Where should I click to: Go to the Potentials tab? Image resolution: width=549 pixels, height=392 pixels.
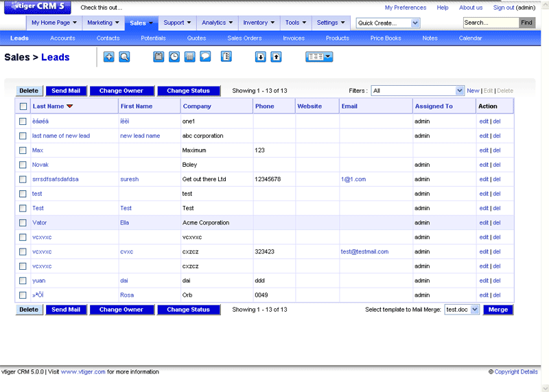(153, 38)
